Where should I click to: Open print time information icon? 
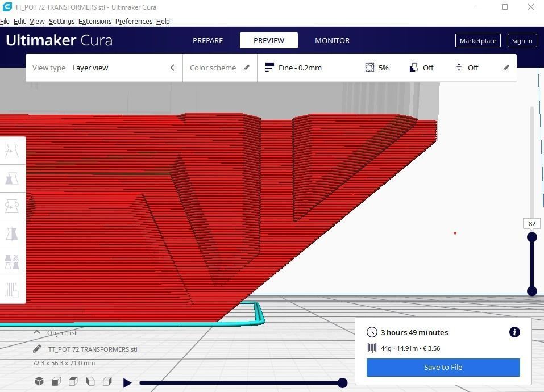(x=514, y=332)
